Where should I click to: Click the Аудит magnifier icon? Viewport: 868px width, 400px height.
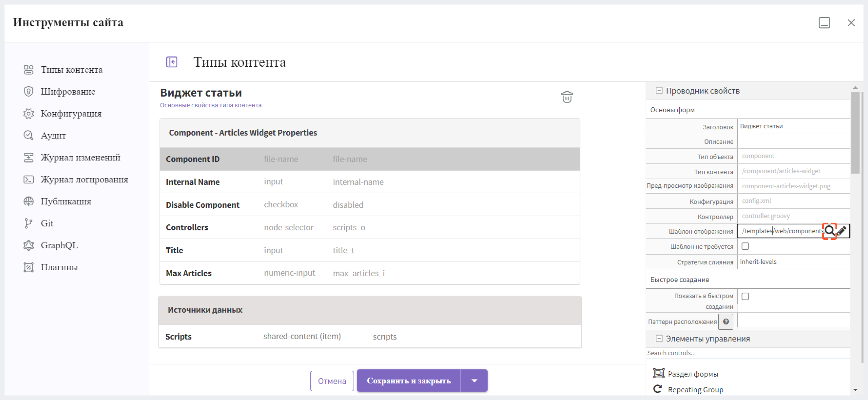[x=29, y=135]
